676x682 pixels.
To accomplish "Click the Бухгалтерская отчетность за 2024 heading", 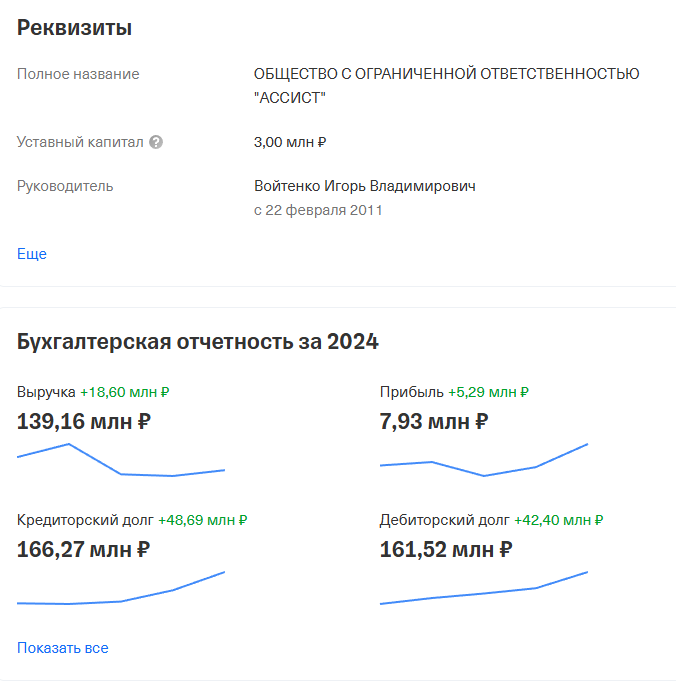I will (198, 341).
